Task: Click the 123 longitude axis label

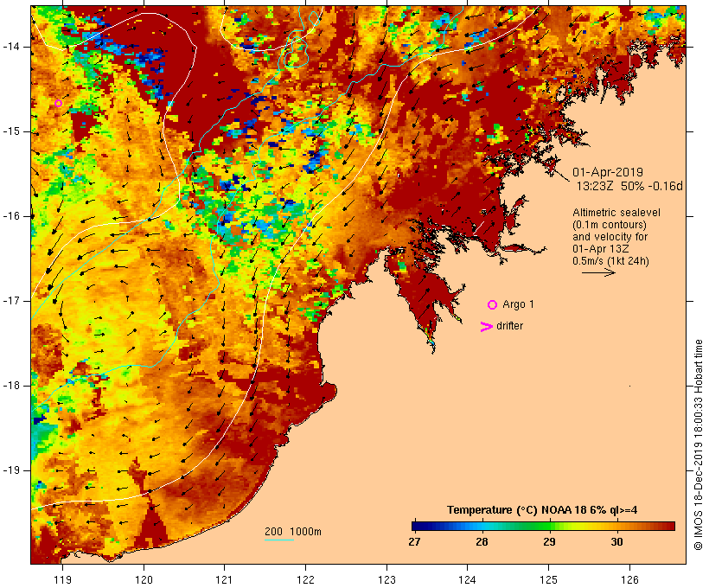Action: tap(386, 580)
